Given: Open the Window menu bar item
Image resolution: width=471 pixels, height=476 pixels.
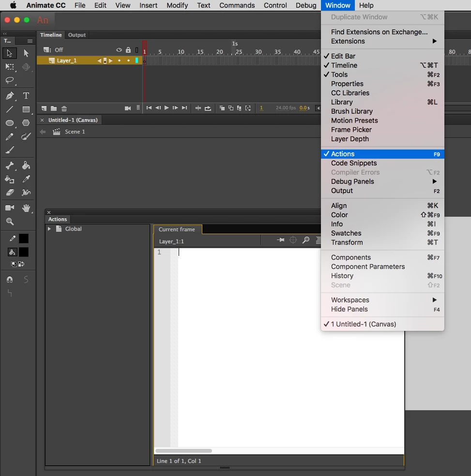Looking at the screenshot, I should click(337, 5).
